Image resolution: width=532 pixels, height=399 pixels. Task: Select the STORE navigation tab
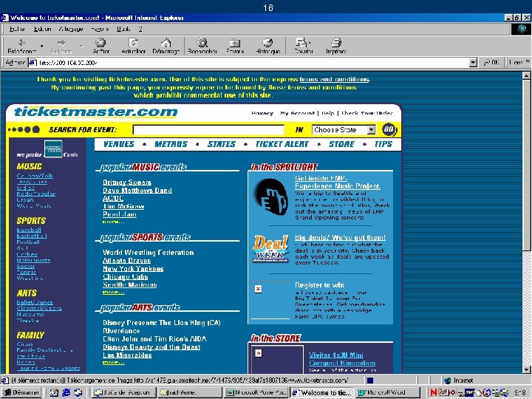pos(341,144)
